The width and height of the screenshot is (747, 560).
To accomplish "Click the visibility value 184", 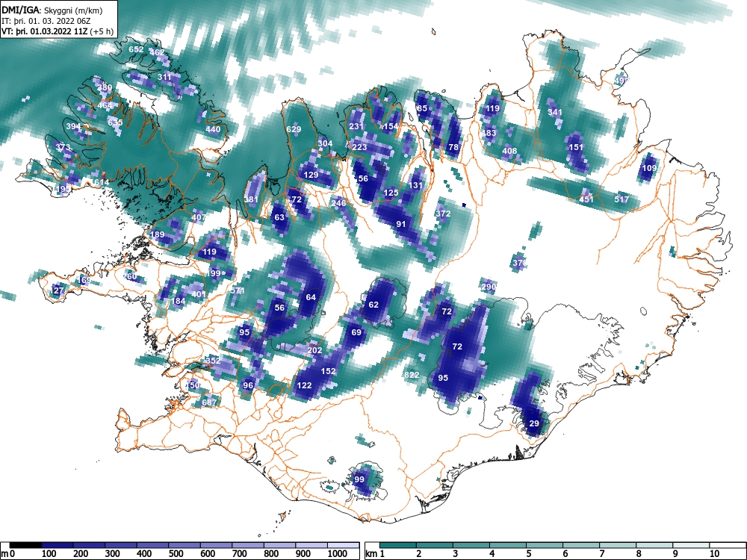I will pos(179,301).
